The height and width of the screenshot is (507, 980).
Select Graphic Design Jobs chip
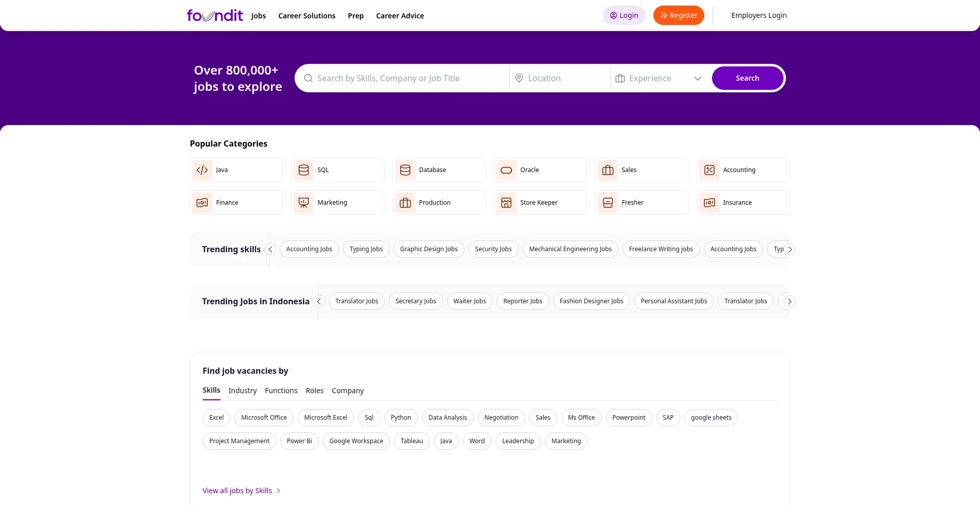point(429,249)
